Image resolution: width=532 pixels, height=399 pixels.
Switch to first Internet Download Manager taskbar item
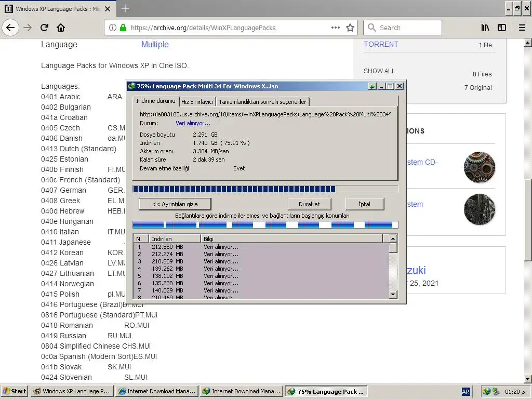point(156,392)
